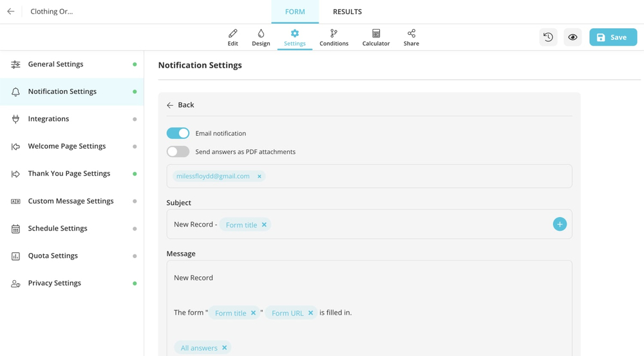This screenshot has height=356, width=644.
Task: Remove the Form URL tag
Action: click(310, 313)
